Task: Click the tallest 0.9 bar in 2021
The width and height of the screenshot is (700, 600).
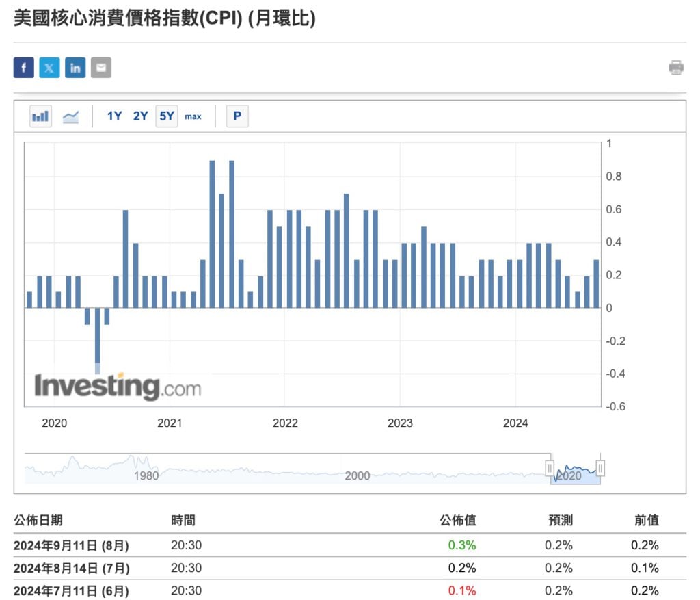Action: 212,234
